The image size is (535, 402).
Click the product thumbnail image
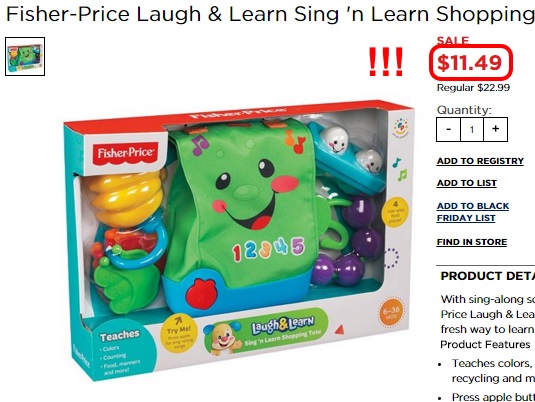tap(25, 56)
